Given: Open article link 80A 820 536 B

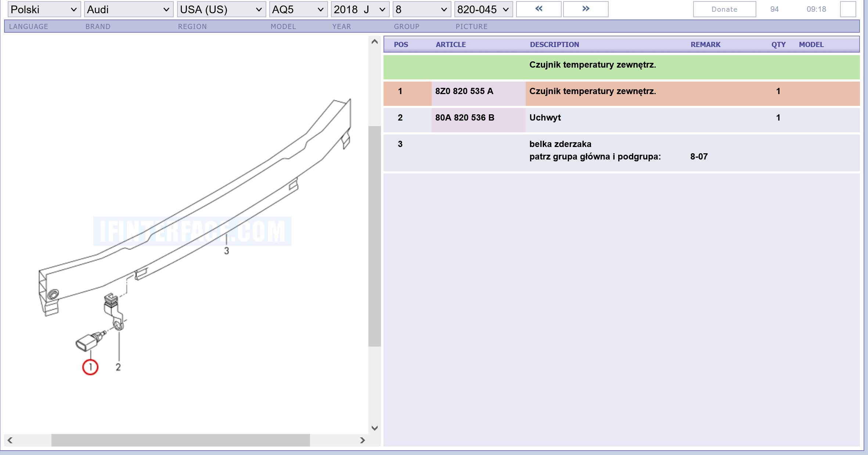Looking at the screenshot, I should click(x=465, y=118).
